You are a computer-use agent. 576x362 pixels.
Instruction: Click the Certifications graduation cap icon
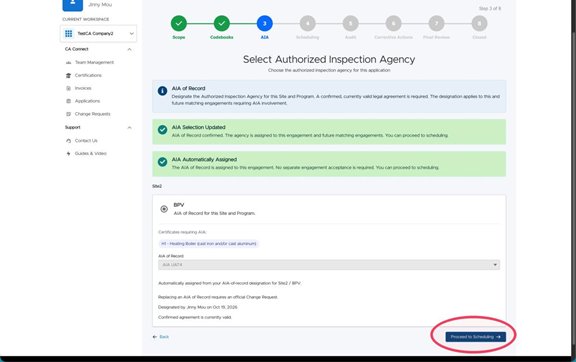tap(68, 75)
